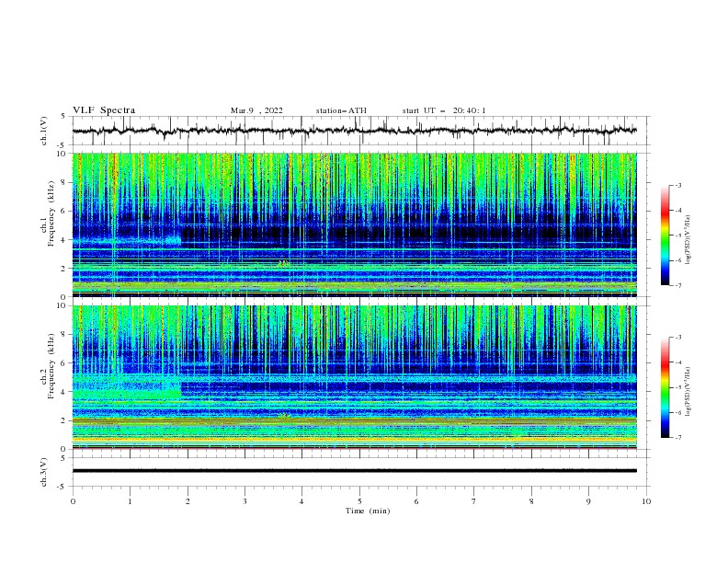This screenshot has height=563, width=728.
Task: Click the '2' tick on ch.1 frequency axis
Action: pos(64,268)
